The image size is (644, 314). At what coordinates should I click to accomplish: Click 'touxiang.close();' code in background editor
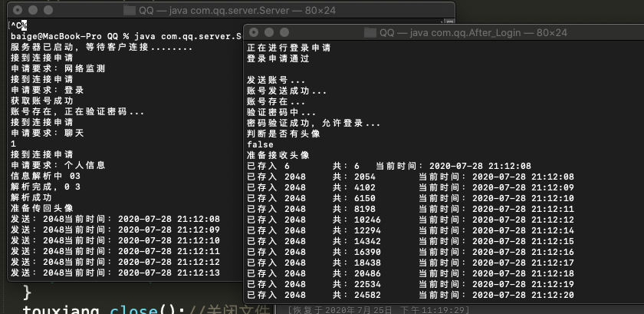[103, 309]
